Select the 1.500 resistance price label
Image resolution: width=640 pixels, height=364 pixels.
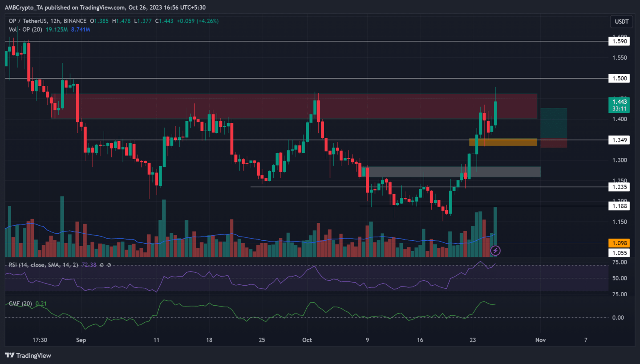[x=619, y=78]
